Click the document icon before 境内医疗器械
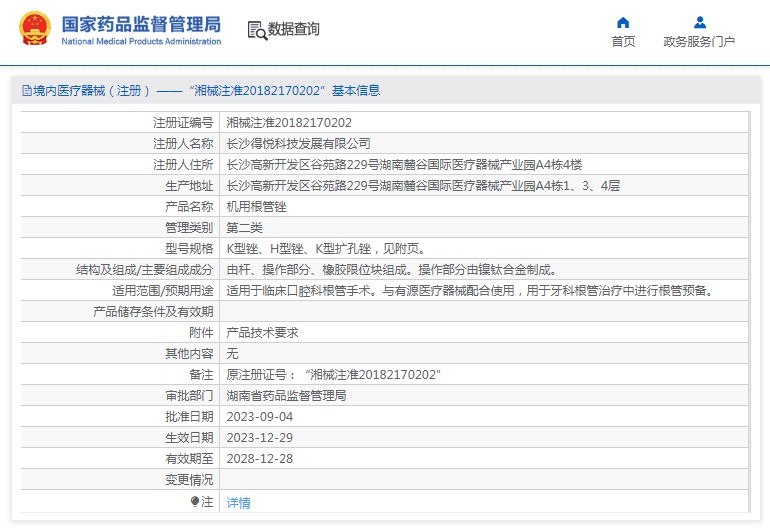This screenshot has height=529, width=770. [27, 90]
